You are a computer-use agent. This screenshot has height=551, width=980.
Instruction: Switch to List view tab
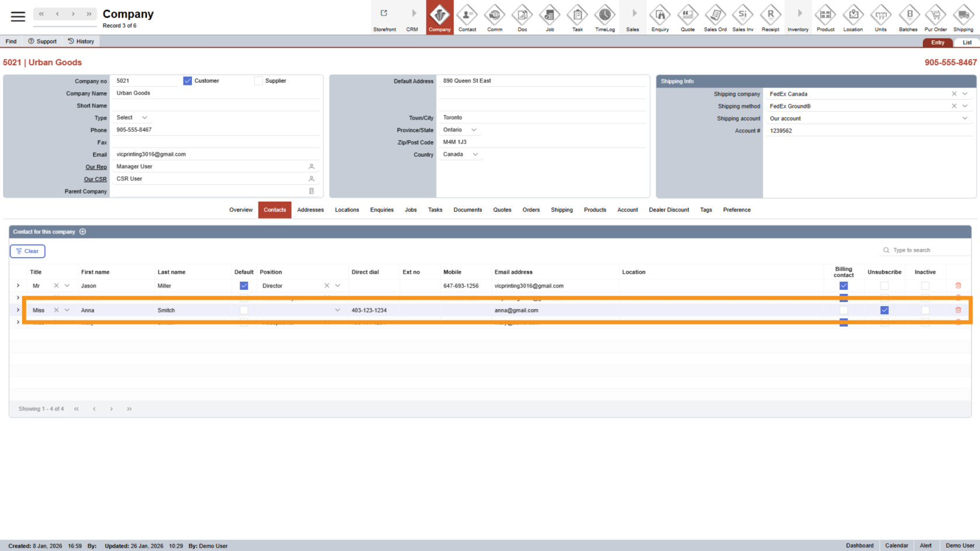[x=967, y=43]
